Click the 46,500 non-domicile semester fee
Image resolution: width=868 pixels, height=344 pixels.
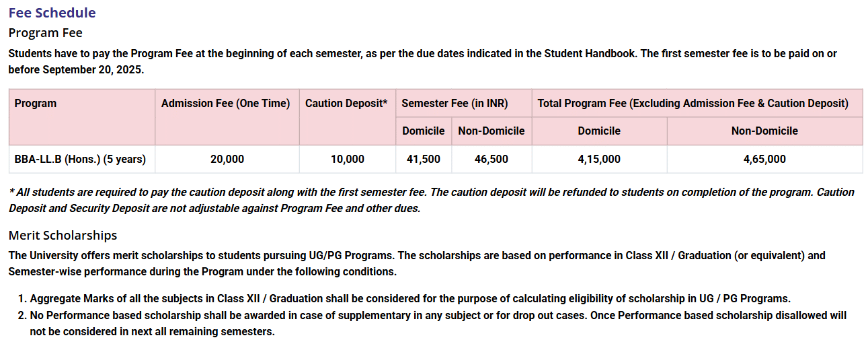(x=491, y=160)
